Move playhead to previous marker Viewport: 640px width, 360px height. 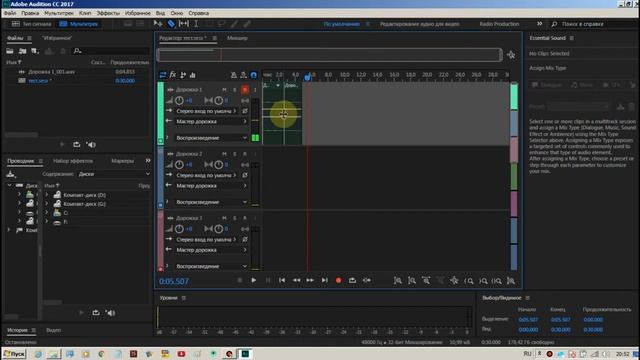tap(282, 280)
